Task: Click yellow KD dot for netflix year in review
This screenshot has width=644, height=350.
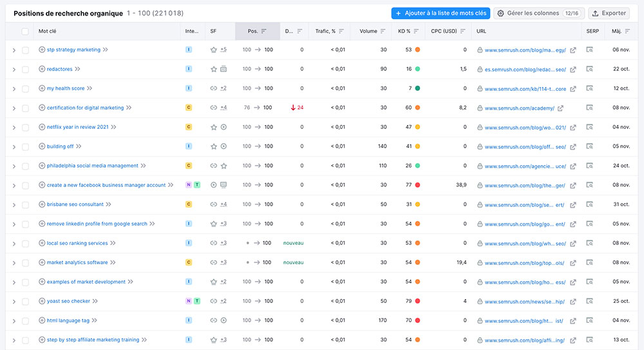Action: [x=417, y=127]
